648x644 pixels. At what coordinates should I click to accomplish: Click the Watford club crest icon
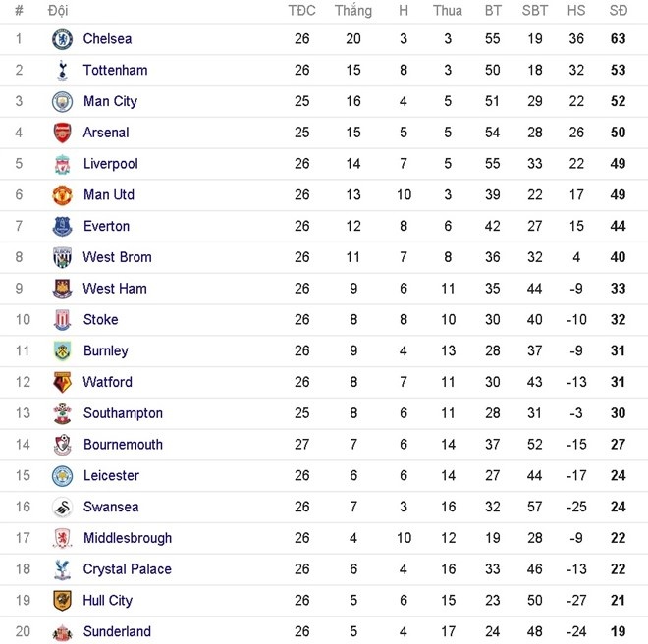point(62,383)
